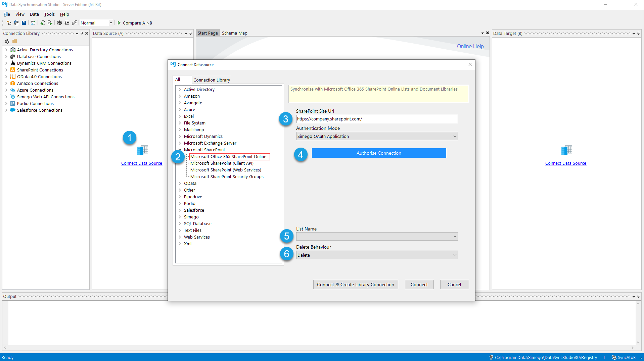Open the Tools menu
The image size is (644, 361).
pos(49,14)
